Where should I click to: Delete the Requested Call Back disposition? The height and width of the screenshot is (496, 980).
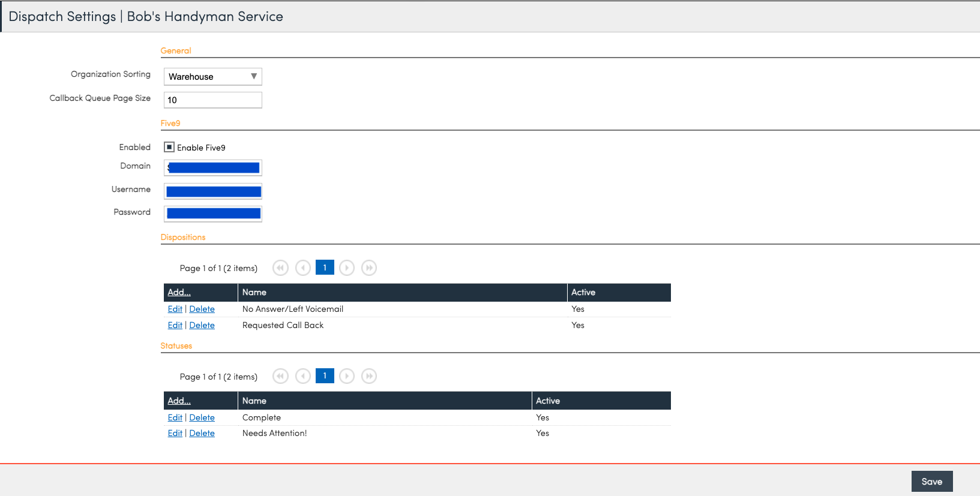coord(202,325)
